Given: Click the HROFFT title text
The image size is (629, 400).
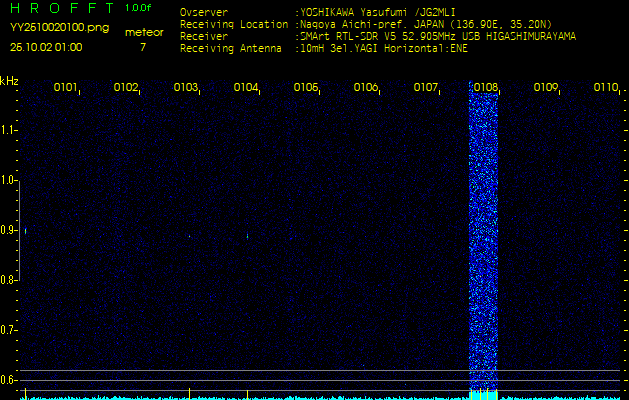Looking at the screenshot, I should tap(59, 8).
